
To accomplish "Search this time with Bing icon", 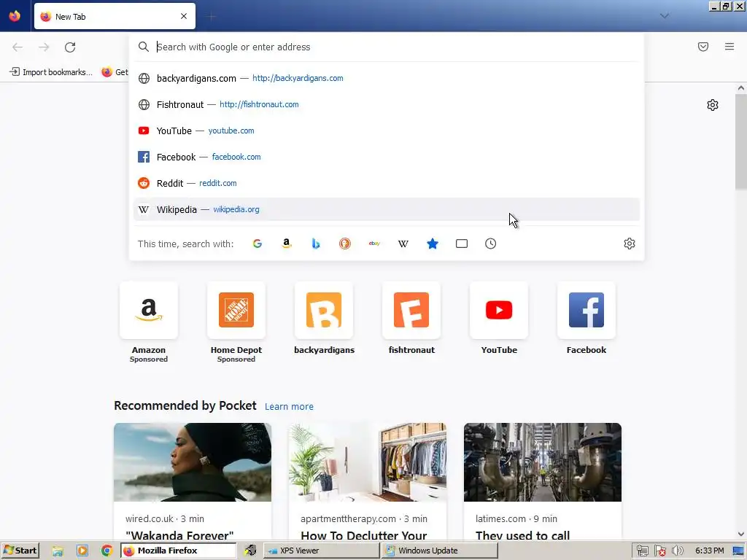I will point(315,244).
